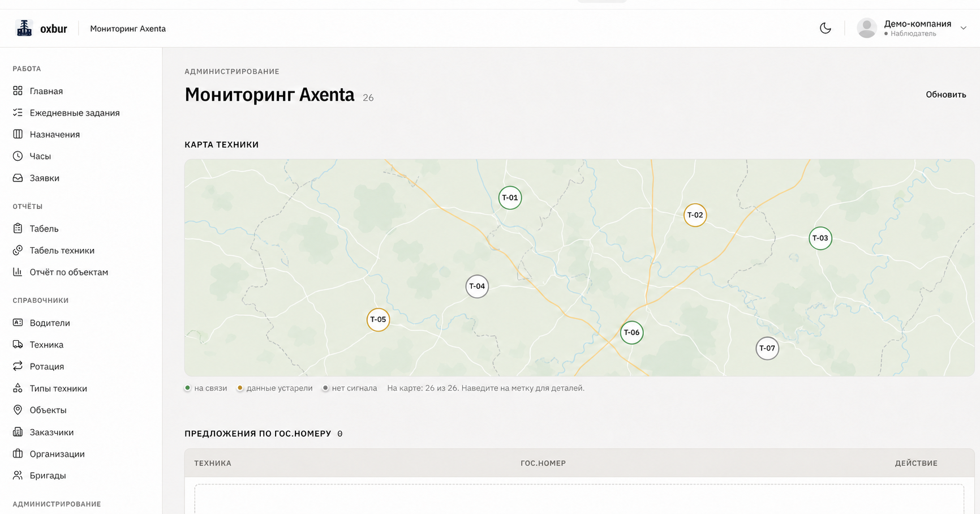The height and width of the screenshot is (514, 980).
Task: Select map marker T-01
Action: [510, 198]
